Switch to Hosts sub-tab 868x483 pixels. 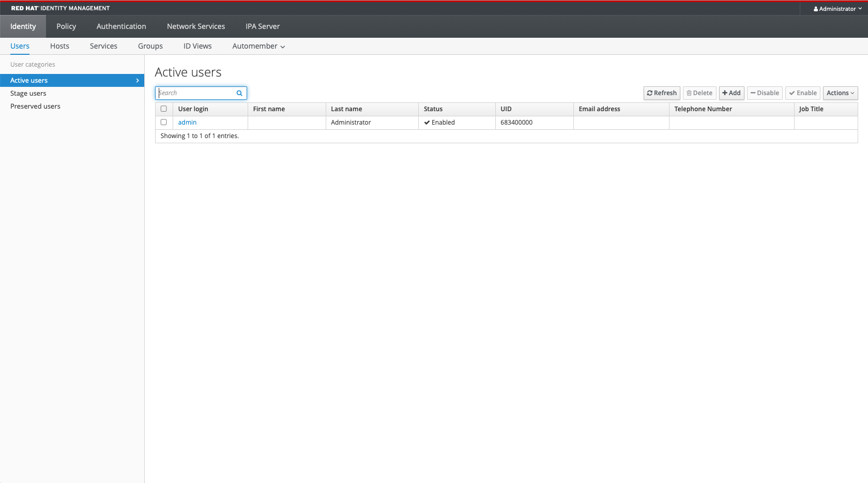tap(59, 46)
